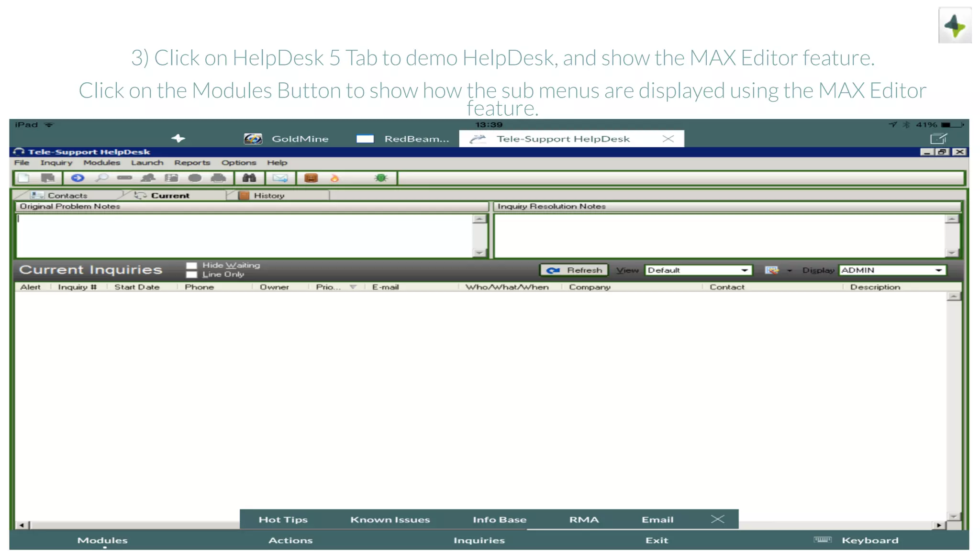This screenshot has height=551, width=980.
Task: Sort by the Start Date column header
Action: click(x=137, y=287)
